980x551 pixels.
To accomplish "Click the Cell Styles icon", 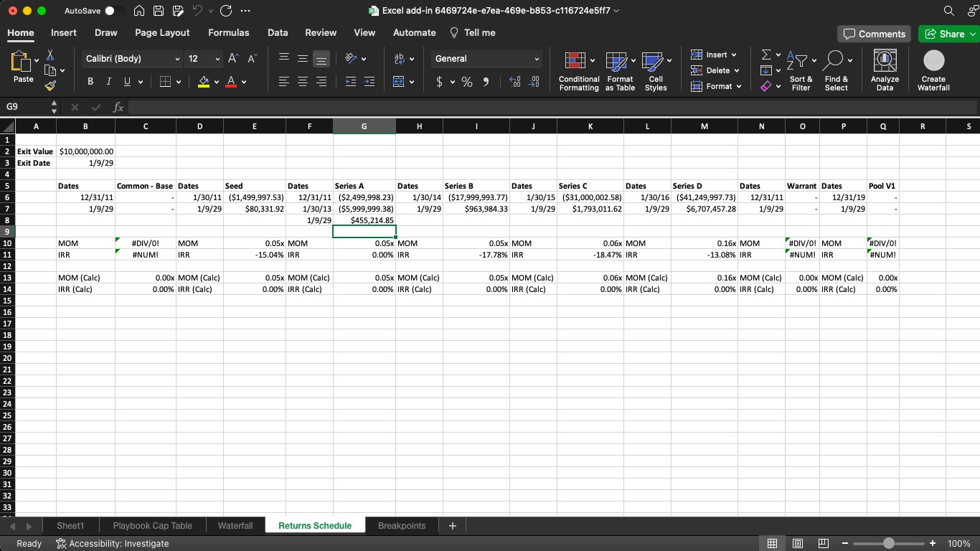I will pyautogui.click(x=652, y=62).
